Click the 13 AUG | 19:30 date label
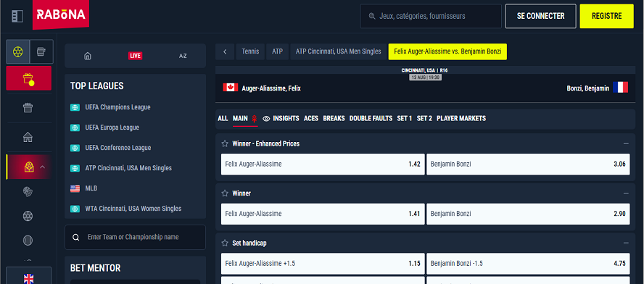The image size is (644, 284). (425, 77)
